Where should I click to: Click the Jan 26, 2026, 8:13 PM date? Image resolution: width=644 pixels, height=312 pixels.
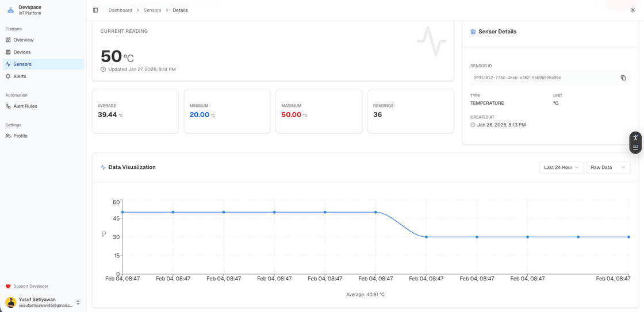(501, 124)
